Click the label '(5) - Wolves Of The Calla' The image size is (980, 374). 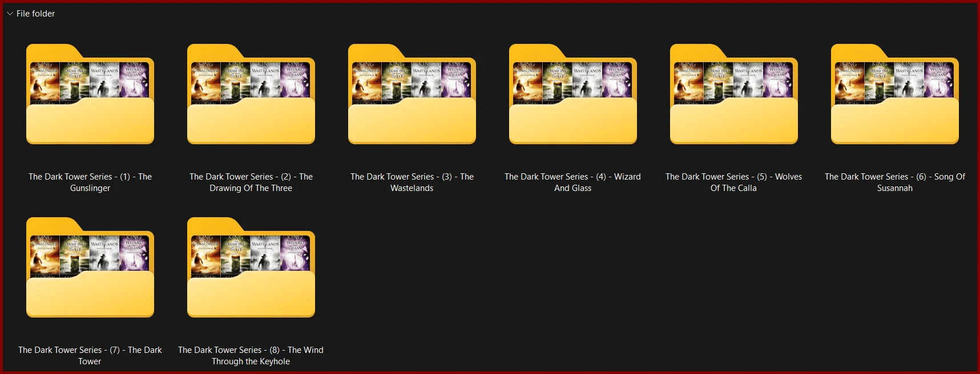[734, 182]
